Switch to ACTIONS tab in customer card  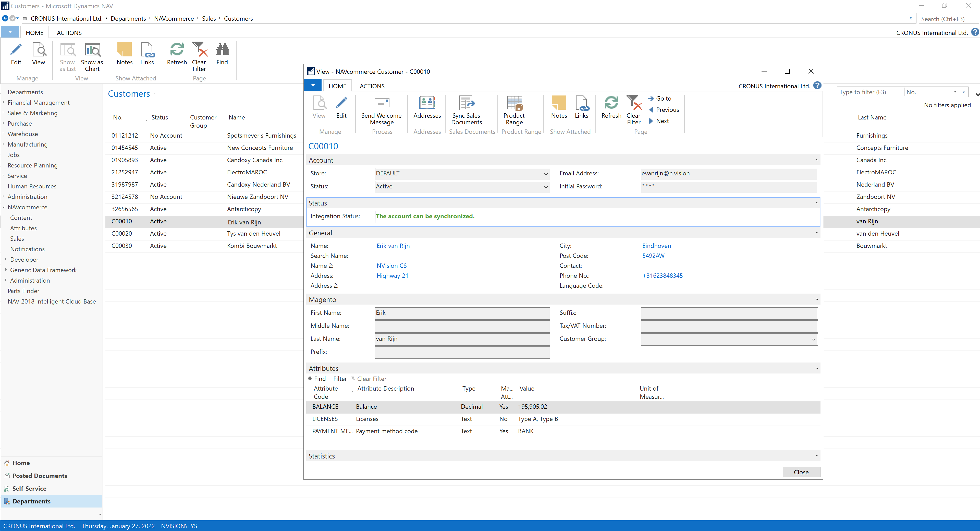click(372, 86)
